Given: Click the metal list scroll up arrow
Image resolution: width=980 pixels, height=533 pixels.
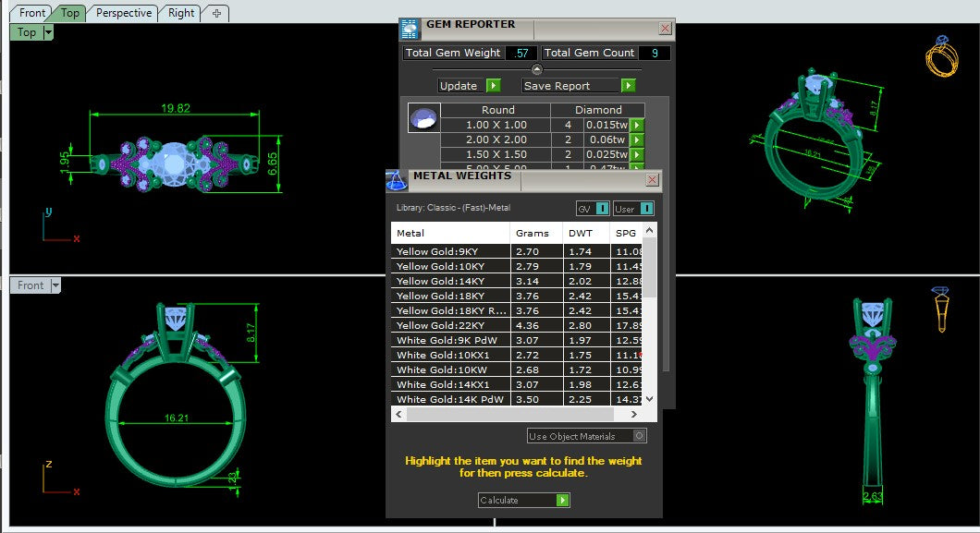Looking at the screenshot, I should coord(649,230).
